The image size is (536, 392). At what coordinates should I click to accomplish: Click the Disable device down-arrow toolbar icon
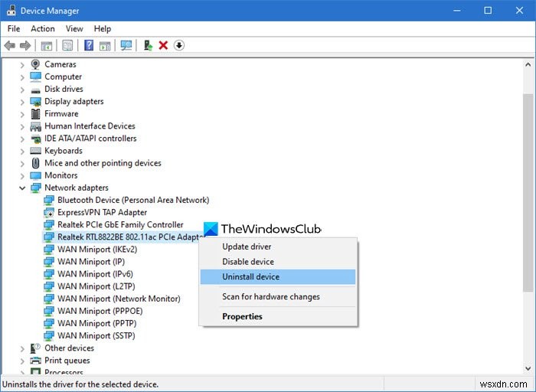tap(179, 45)
